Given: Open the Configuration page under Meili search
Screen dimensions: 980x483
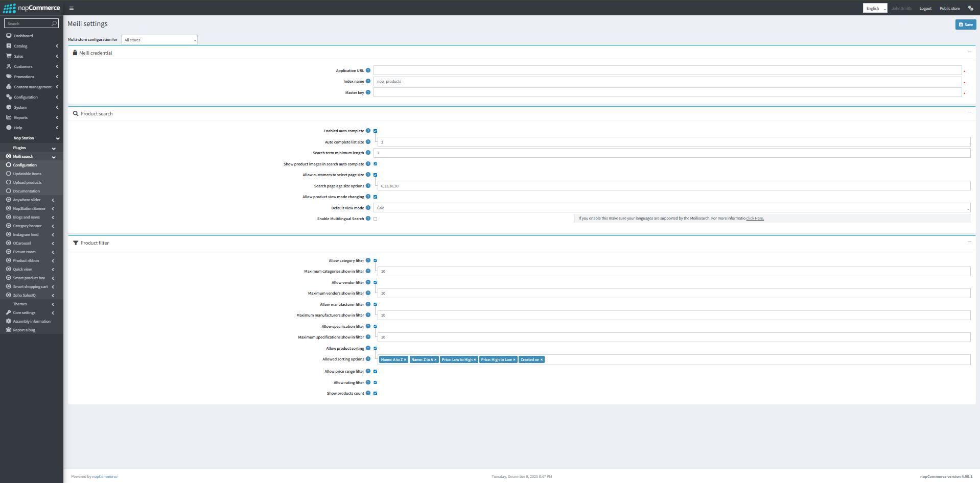Looking at the screenshot, I should pyautogui.click(x=24, y=165).
